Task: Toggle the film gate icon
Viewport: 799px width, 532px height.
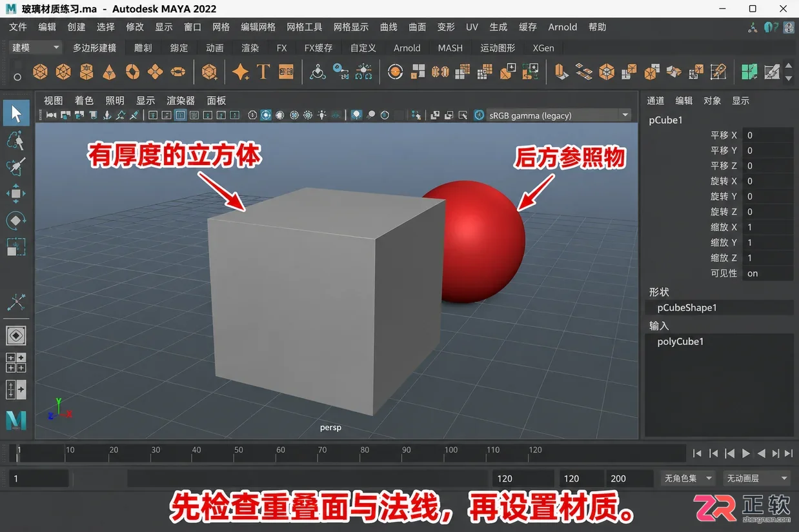Action: click(167, 115)
